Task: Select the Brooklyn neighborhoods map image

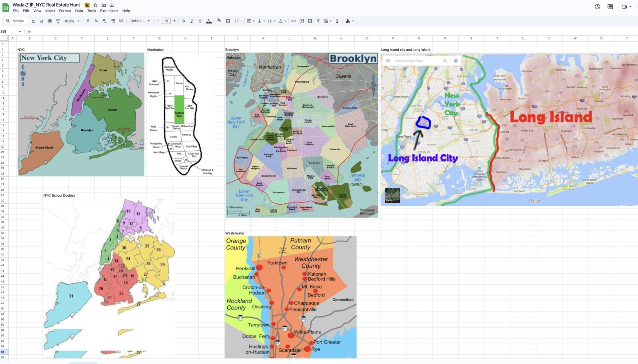Action: [302, 135]
